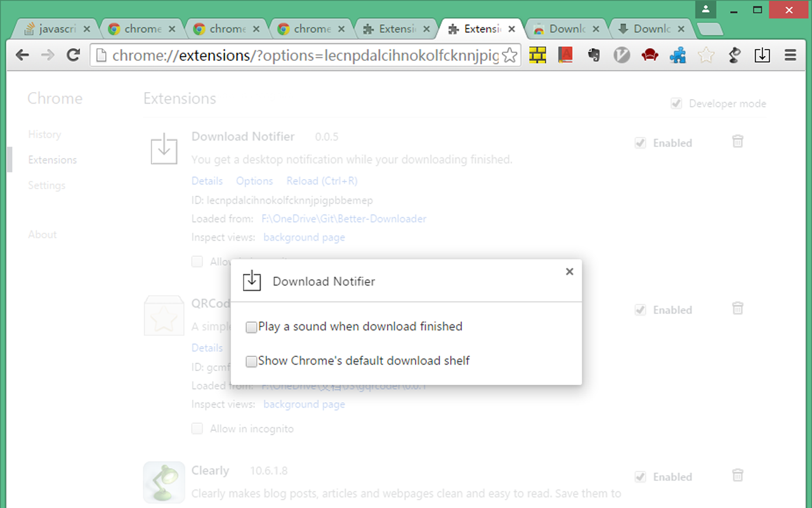Toggle Enabled for the QRCode extension
This screenshot has width=812, height=508.
pos(640,310)
